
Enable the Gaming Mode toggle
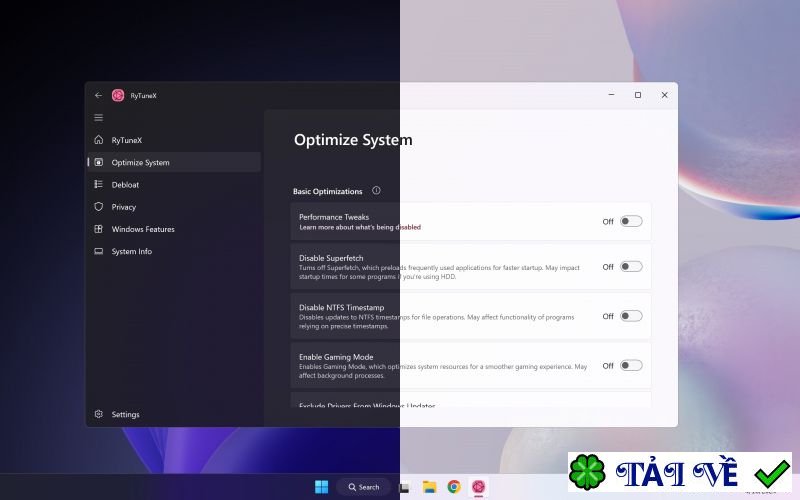pyautogui.click(x=630, y=366)
